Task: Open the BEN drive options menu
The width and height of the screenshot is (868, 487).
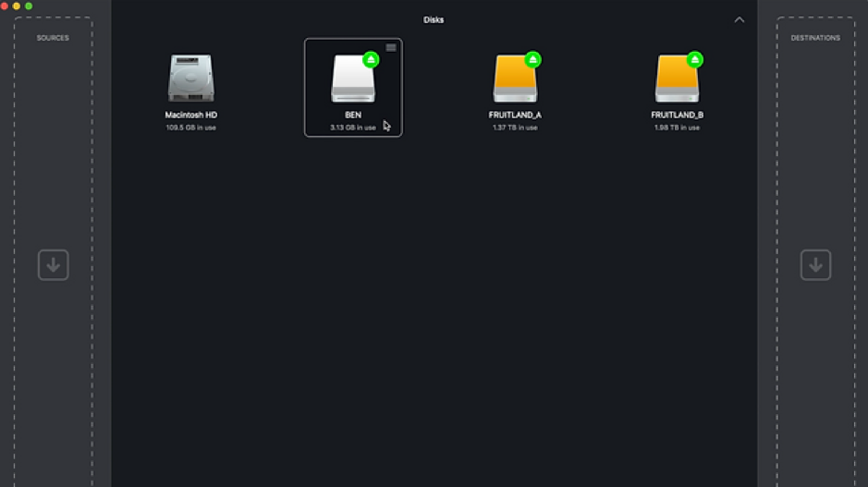Action: point(391,47)
